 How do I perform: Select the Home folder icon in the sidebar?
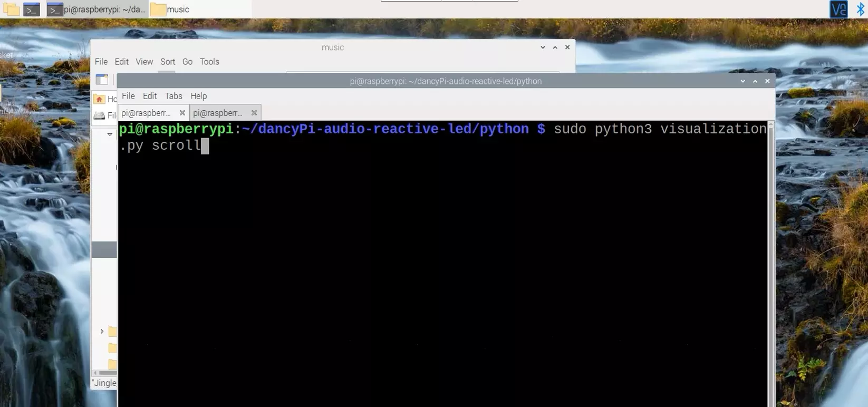point(99,99)
